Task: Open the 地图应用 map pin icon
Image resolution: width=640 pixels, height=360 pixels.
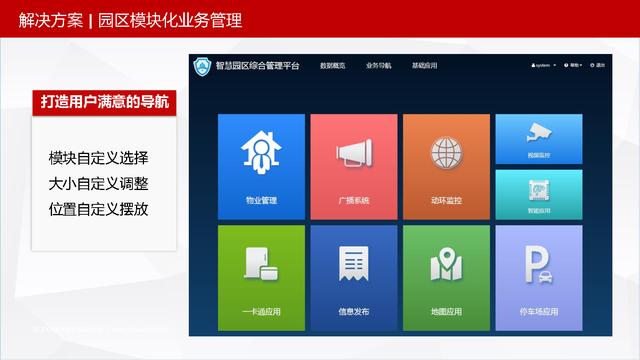Action: point(447,264)
